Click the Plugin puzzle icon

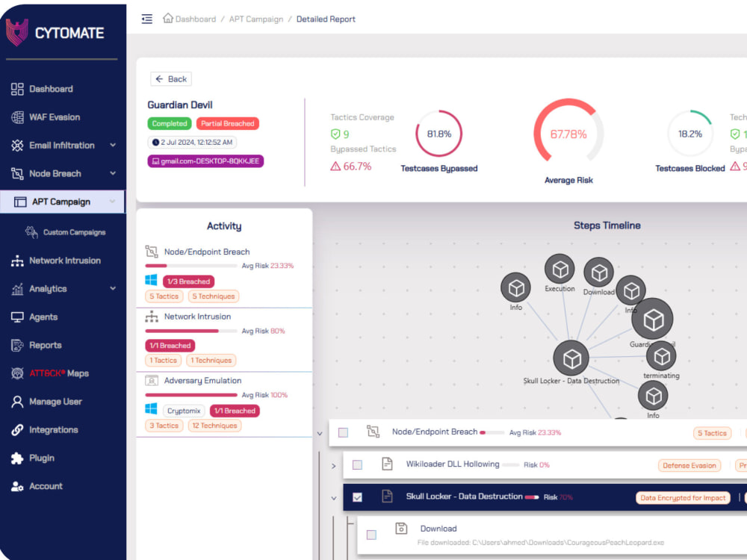pyautogui.click(x=17, y=458)
